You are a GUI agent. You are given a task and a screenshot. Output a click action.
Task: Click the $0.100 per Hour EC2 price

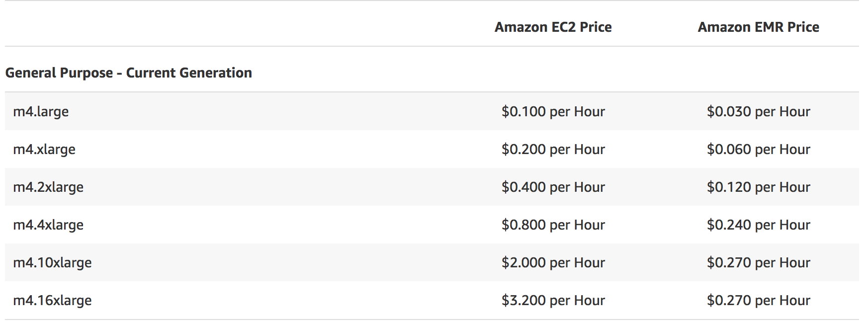click(553, 111)
